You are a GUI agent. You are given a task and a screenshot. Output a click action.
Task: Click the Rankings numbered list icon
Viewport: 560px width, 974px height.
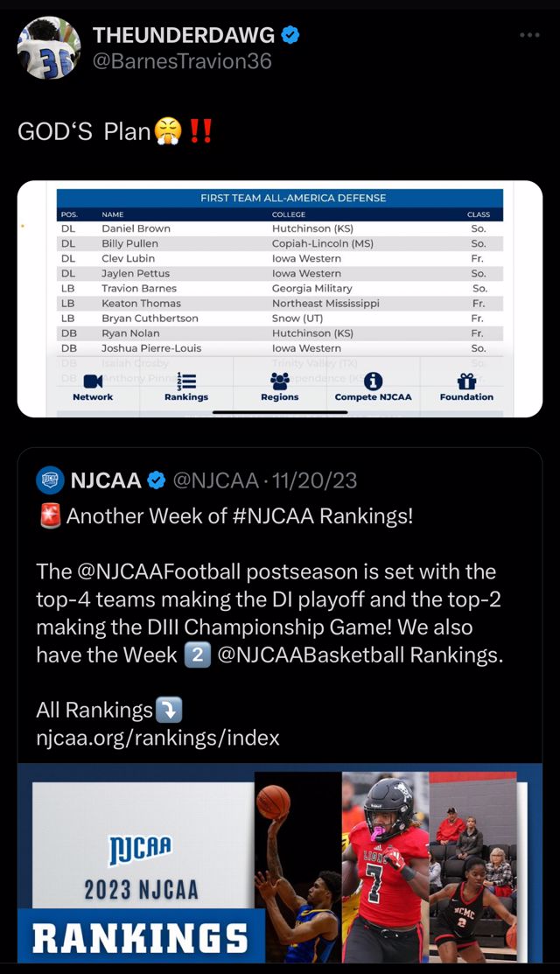pyautogui.click(x=186, y=381)
